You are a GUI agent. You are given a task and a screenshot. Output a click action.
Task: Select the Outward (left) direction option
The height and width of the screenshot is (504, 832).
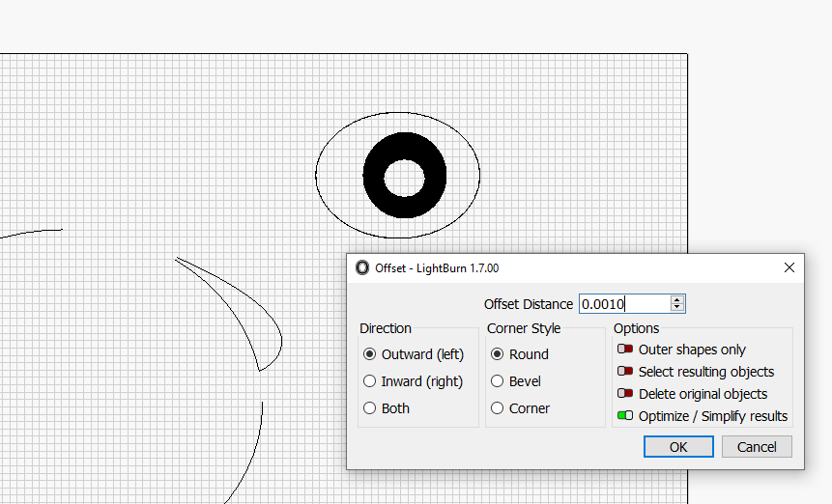click(x=369, y=354)
